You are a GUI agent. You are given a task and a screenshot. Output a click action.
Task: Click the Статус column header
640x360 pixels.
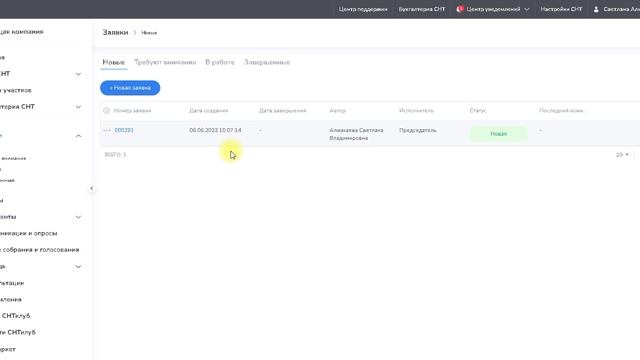[x=478, y=111]
